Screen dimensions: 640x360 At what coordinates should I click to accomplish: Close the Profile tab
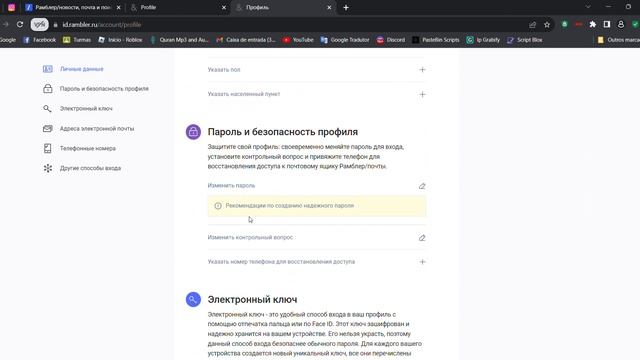coord(224,7)
